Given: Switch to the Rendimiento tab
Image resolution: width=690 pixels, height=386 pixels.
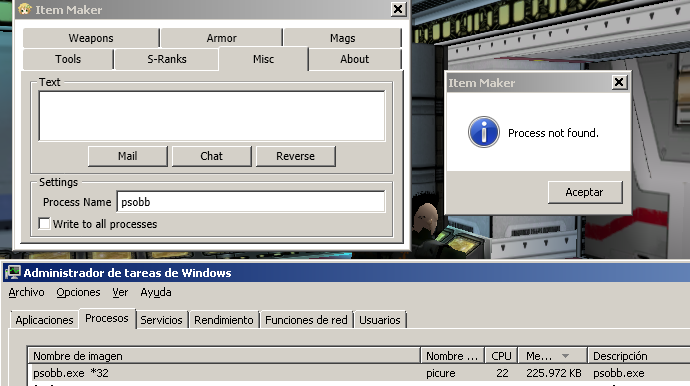Looking at the screenshot, I should pyautogui.click(x=224, y=320).
